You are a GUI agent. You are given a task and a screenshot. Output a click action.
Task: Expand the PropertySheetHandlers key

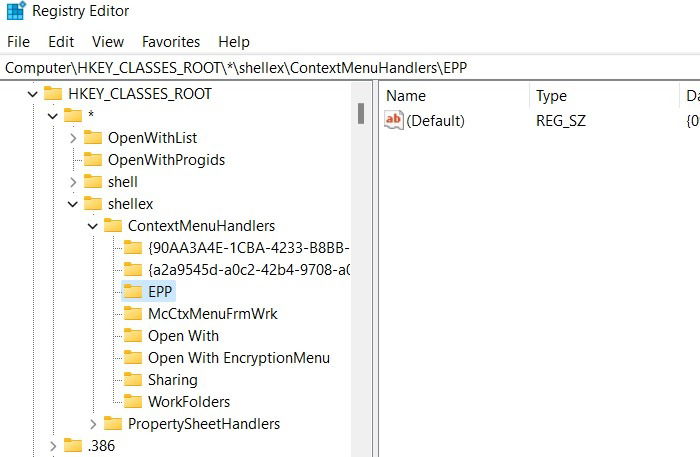[x=93, y=424]
